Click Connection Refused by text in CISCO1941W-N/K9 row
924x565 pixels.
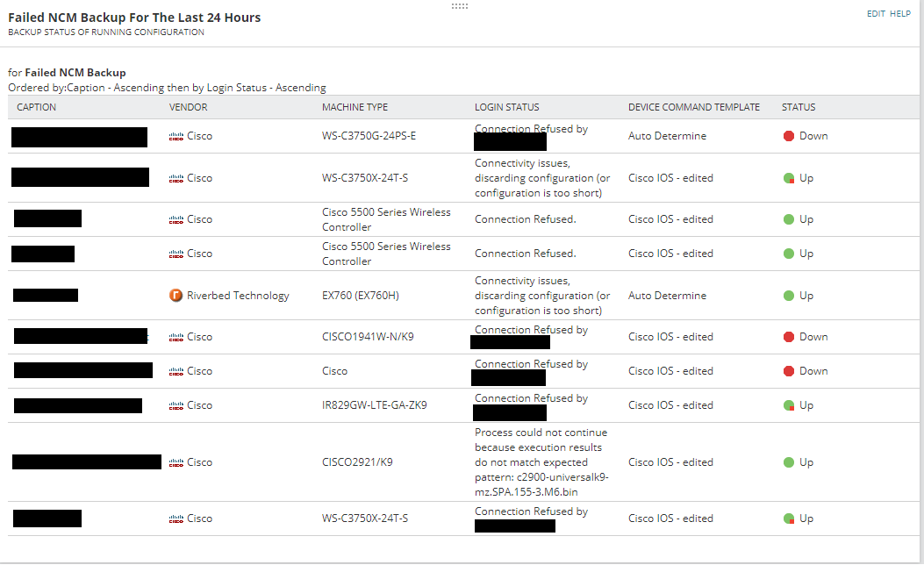pyautogui.click(x=531, y=330)
